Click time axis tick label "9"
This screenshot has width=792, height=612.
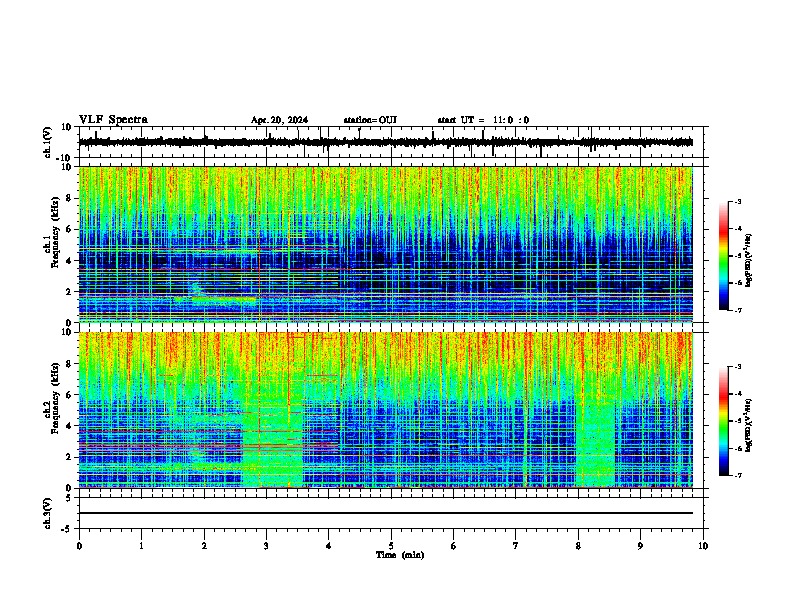[x=640, y=546]
